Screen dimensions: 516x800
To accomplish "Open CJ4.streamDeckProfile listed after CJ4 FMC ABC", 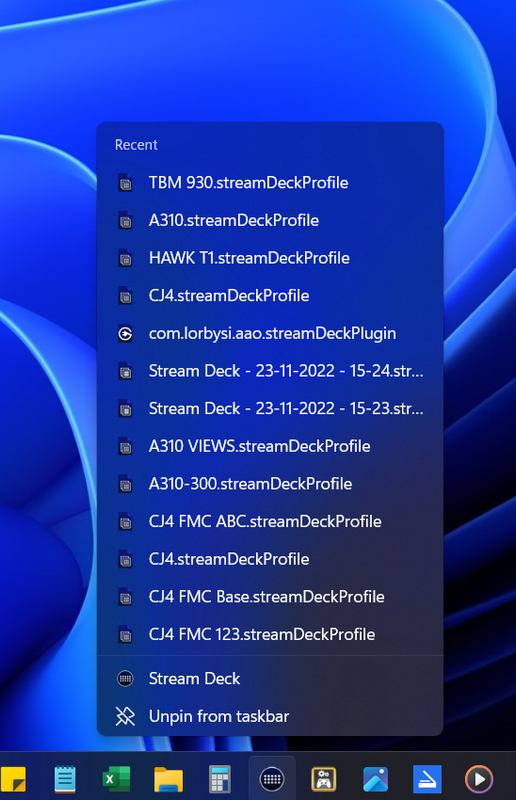I will coord(270,559).
